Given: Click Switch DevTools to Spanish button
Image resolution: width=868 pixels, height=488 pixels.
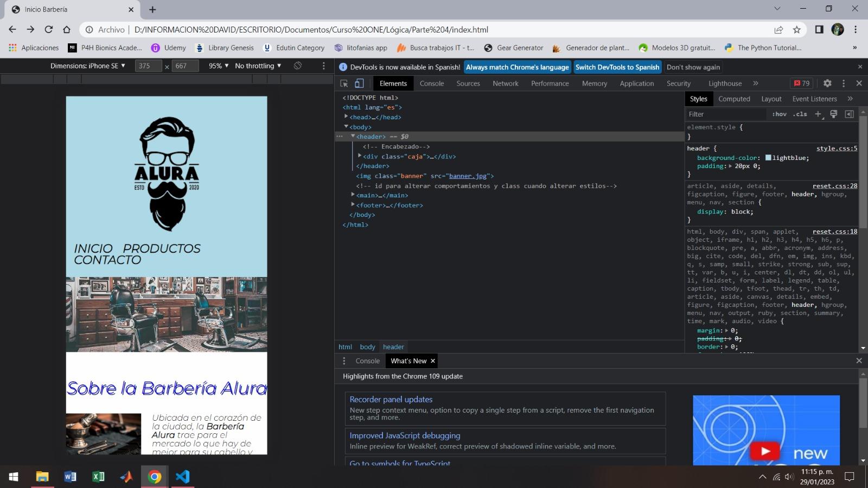Looking at the screenshot, I should pos(617,67).
